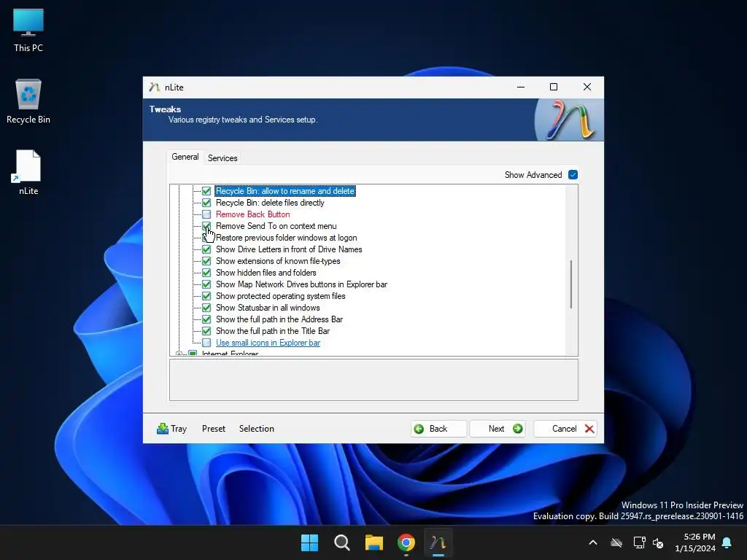Select the General tab

click(x=185, y=157)
